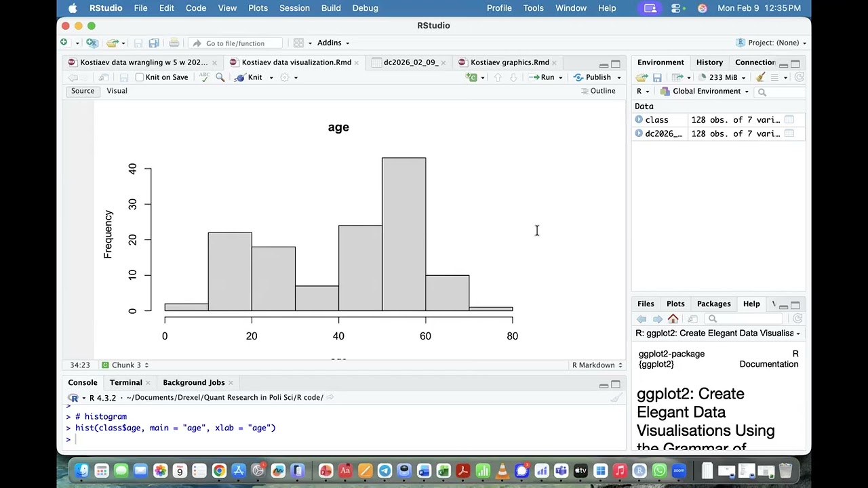The width and height of the screenshot is (868, 488).
Task: Click the Load workspace icon in Environment pane
Action: pos(642,77)
